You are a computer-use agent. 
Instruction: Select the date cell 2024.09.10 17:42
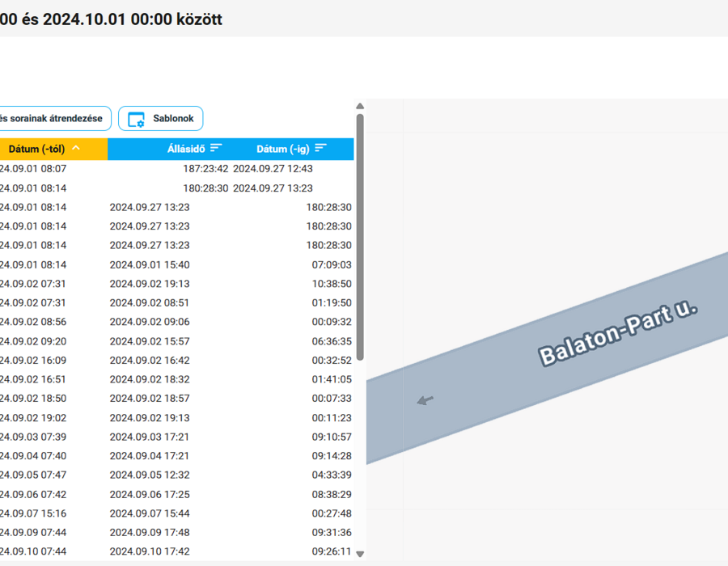(150, 551)
